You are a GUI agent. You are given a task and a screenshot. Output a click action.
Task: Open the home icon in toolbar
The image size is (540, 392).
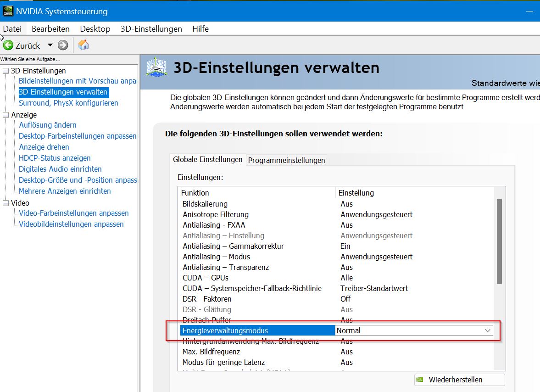(84, 45)
